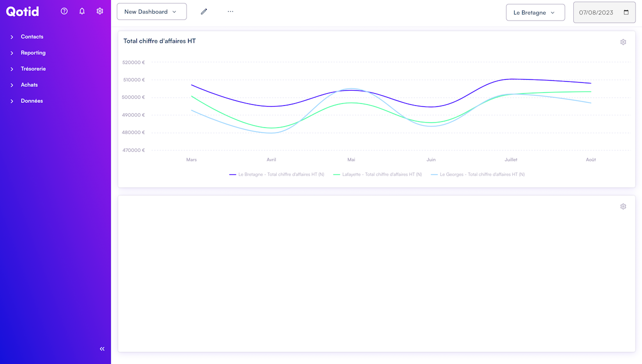Viewport: 642px width, 364px height.
Task: Click the pencil edit dashboard icon
Action: (x=204, y=12)
